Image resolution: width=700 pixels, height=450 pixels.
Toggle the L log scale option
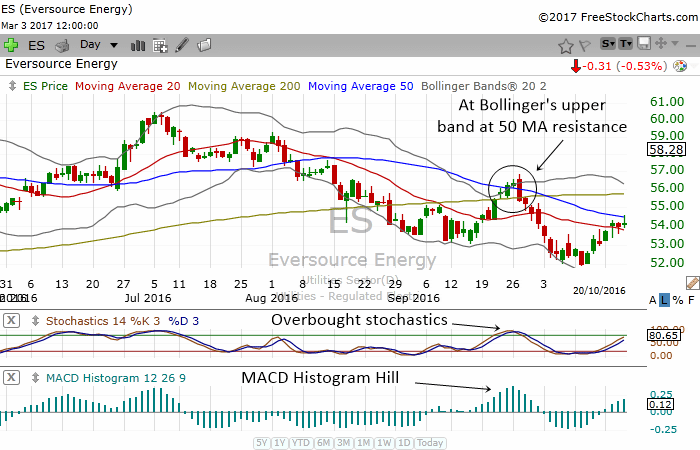coord(665,300)
